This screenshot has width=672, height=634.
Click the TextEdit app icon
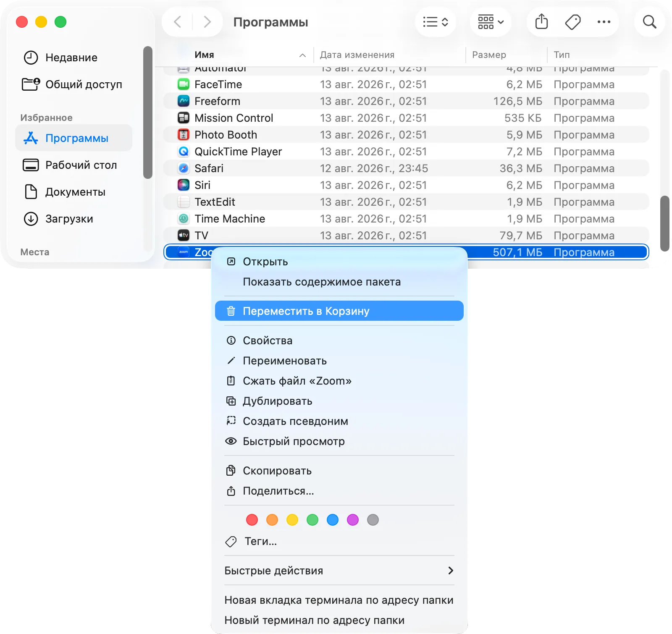click(184, 202)
